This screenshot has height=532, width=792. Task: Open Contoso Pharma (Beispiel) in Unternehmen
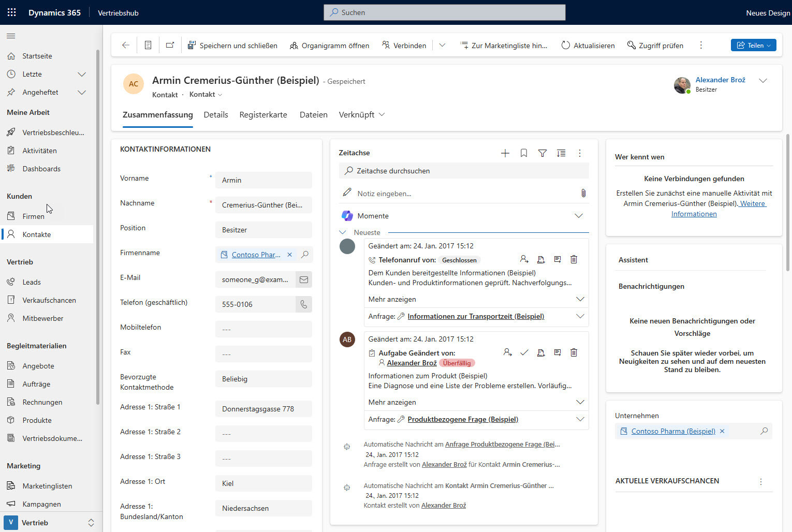673,431
